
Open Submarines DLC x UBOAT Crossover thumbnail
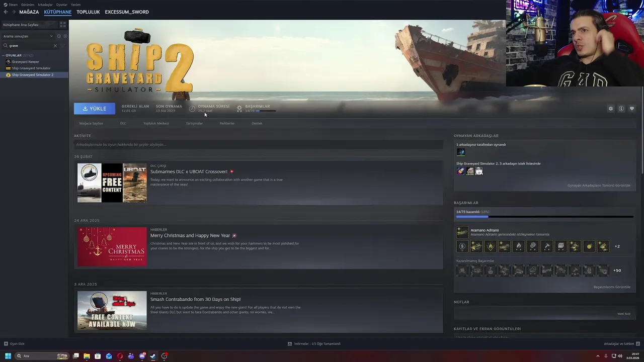point(112,183)
